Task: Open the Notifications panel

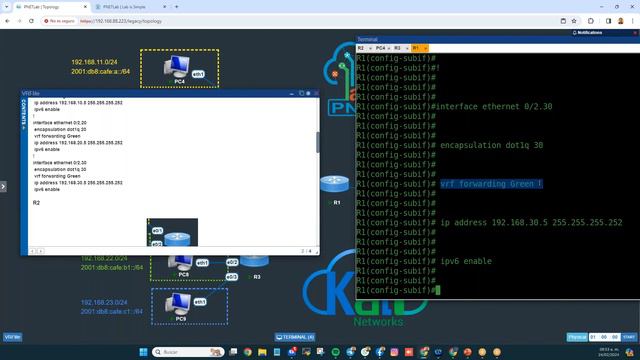Action: 587,33
